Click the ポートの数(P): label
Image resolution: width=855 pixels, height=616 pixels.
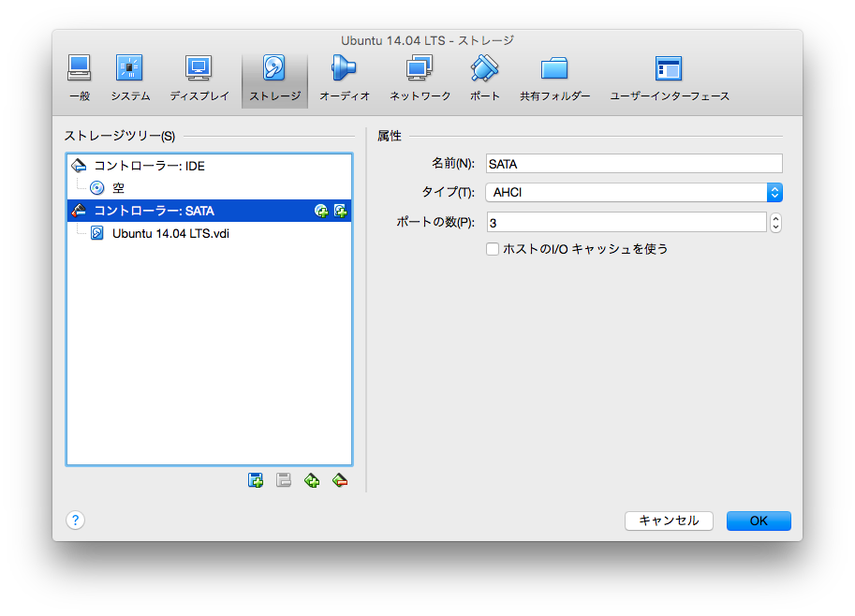click(x=435, y=223)
